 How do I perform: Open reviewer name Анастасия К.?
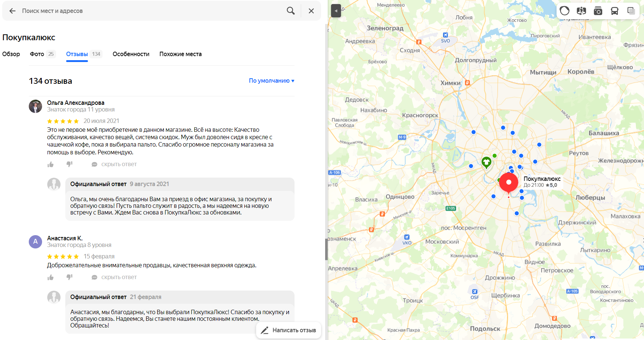tap(65, 238)
